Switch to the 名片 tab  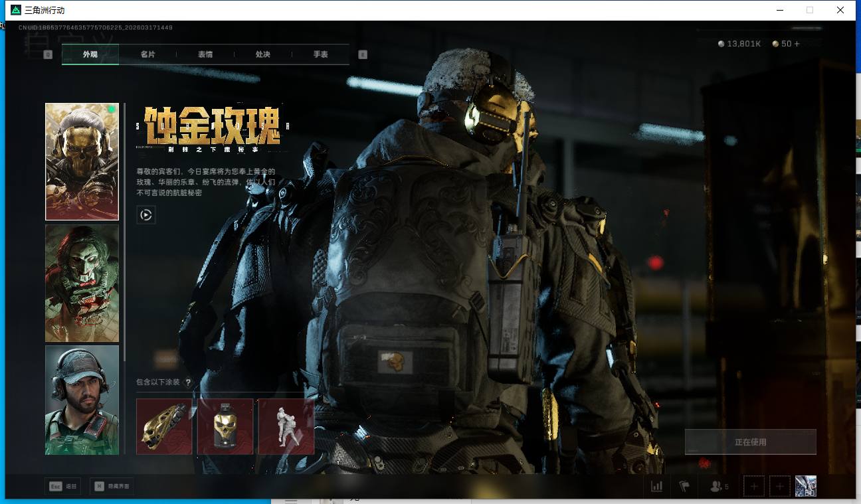point(147,54)
